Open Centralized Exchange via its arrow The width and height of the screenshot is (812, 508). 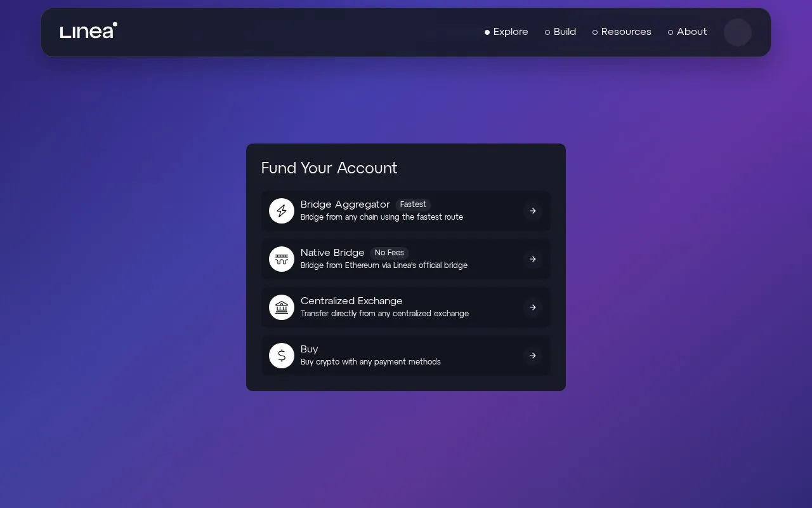click(x=533, y=307)
